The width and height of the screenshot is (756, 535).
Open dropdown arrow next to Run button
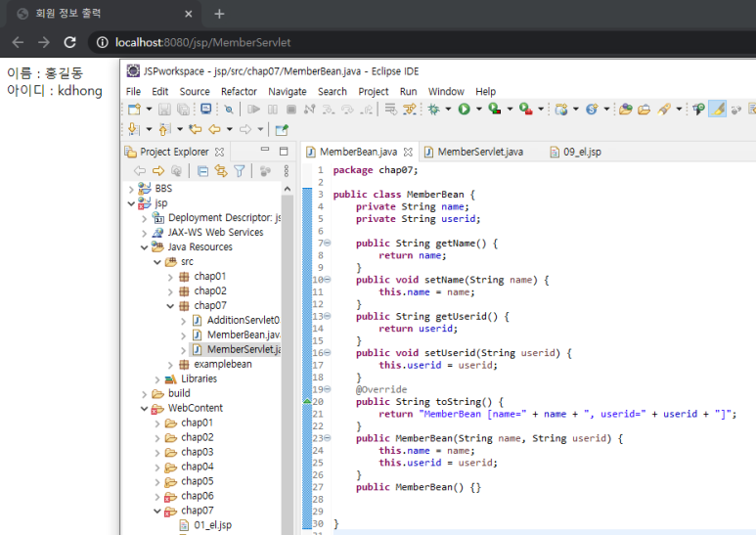[479, 110]
